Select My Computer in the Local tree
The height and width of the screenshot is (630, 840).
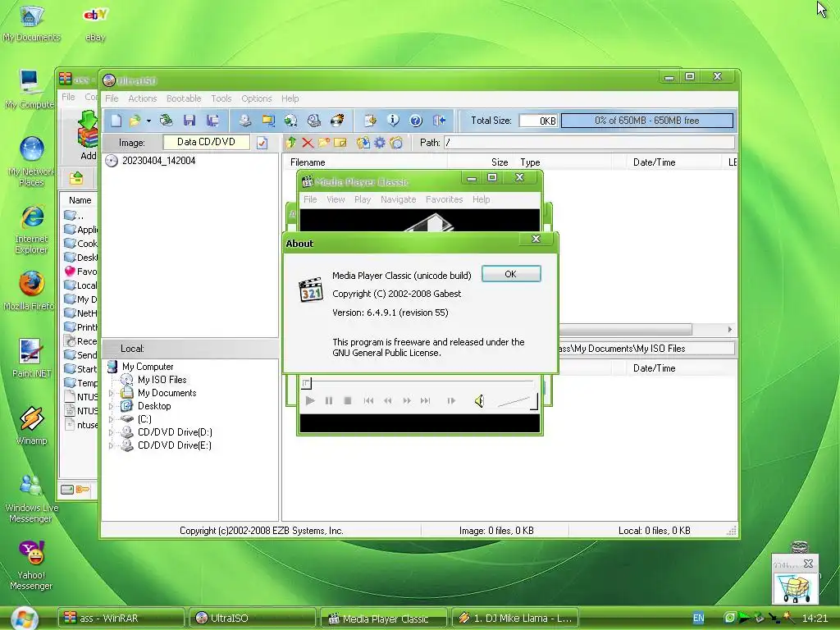148,367
